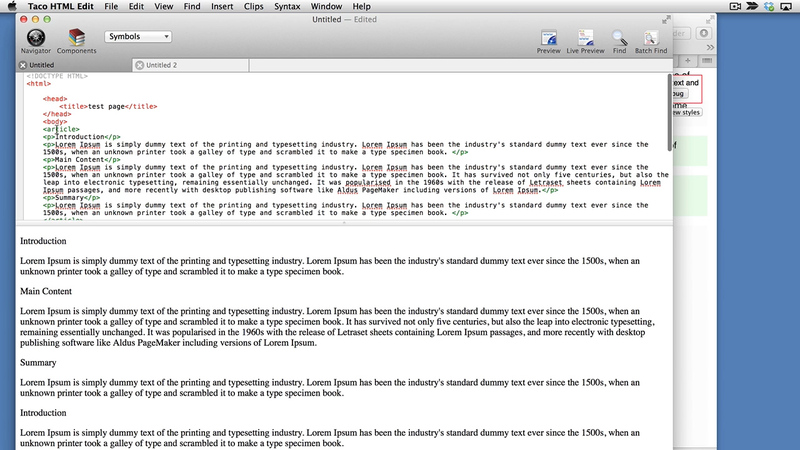This screenshot has width=800, height=450.
Task: Click the window title 'Untitled — Edited'
Action: (344, 19)
